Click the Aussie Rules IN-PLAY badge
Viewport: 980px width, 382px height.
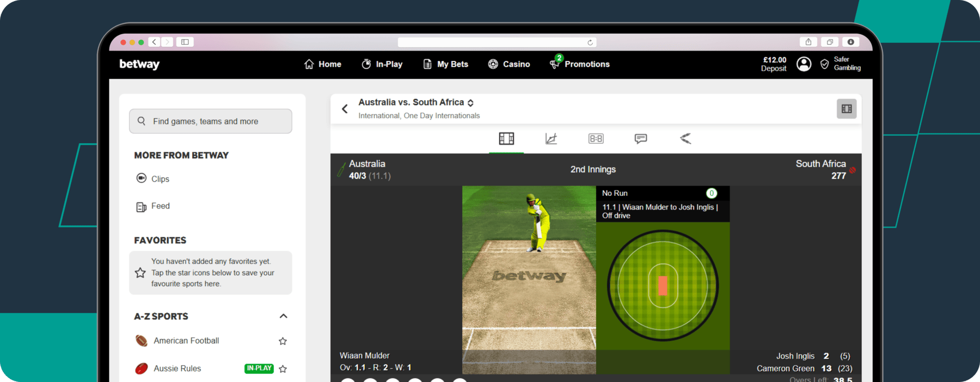pyautogui.click(x=259, y=368)
